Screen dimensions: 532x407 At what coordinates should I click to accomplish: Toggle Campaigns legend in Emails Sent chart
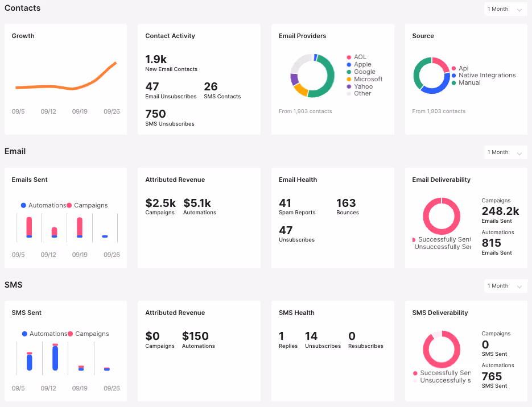click(87, 205)
